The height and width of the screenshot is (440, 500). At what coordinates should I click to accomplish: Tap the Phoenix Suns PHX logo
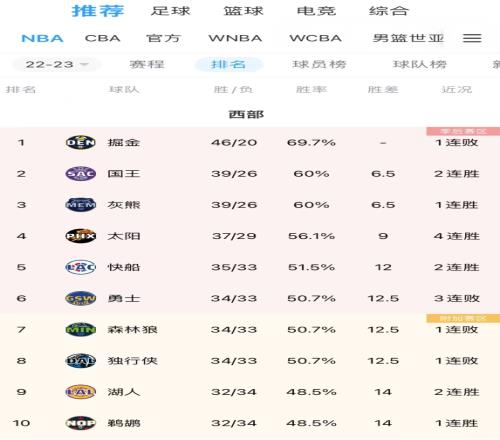(81, 236)
